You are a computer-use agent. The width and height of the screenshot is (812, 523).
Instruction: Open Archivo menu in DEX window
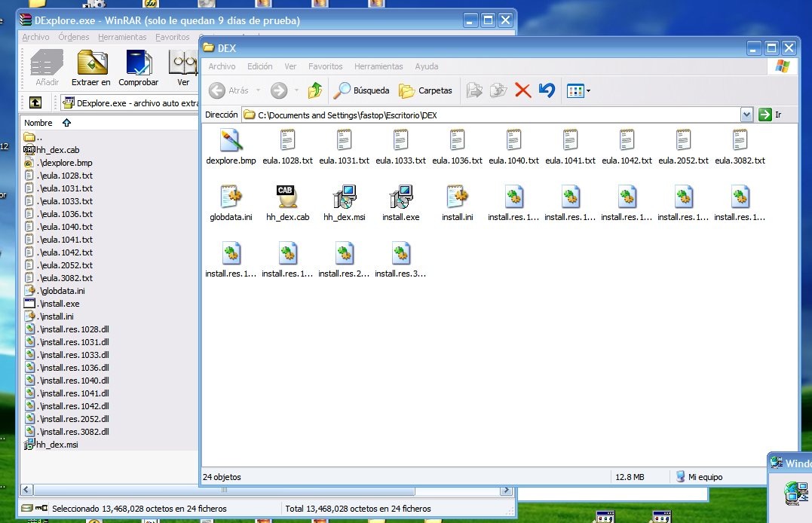click(x=222, y=66)
